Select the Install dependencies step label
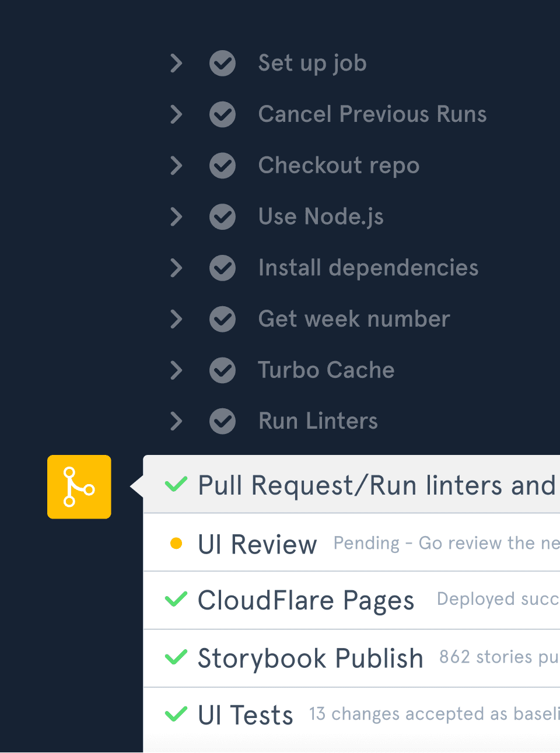The width and height of the screenshot is (560, 753). (x=368, y=268)
